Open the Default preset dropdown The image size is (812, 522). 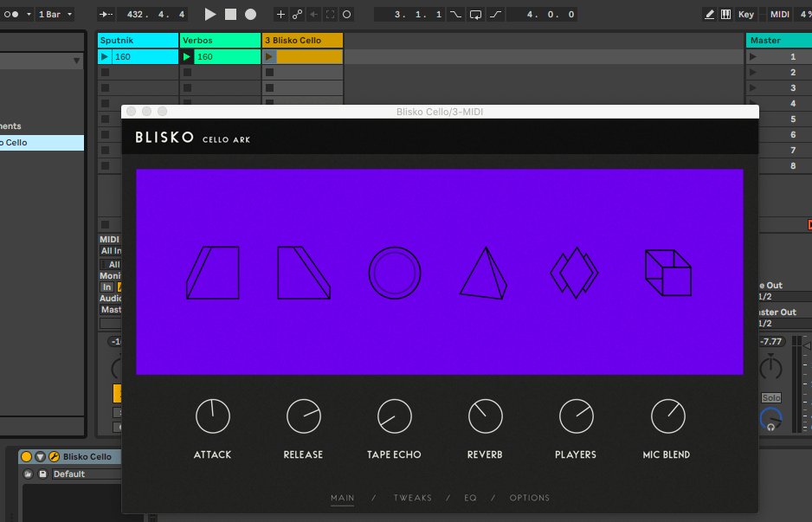pos(86,474)
